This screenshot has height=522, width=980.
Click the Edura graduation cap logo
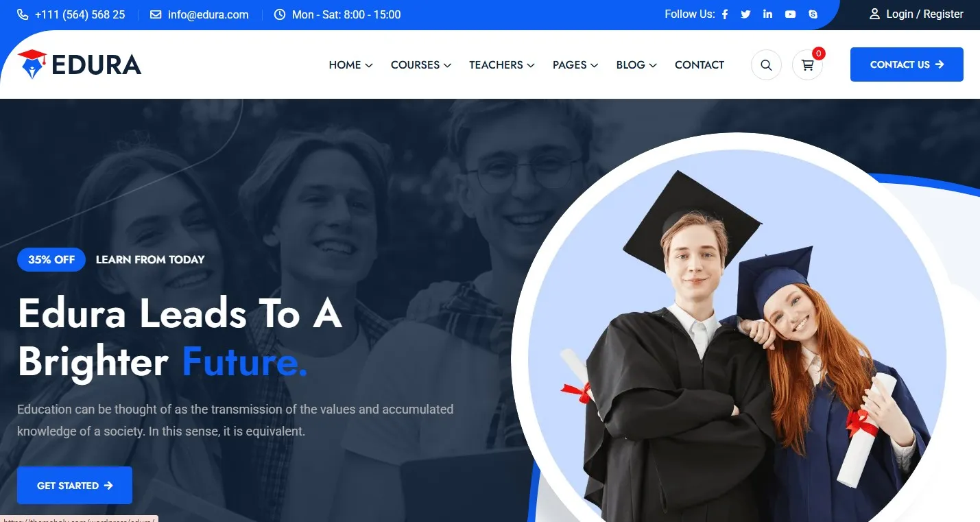pos(32,64)
